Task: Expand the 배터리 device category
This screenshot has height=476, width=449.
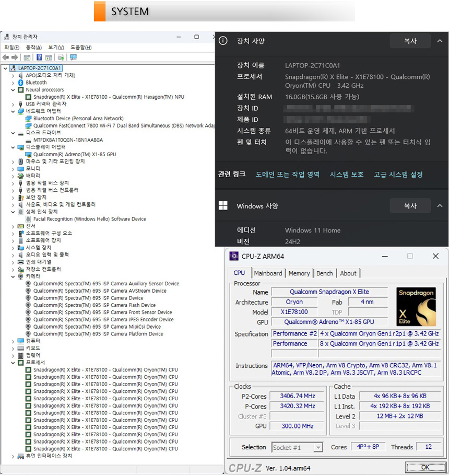Action: pyautogui.click(x=13, y=176)
